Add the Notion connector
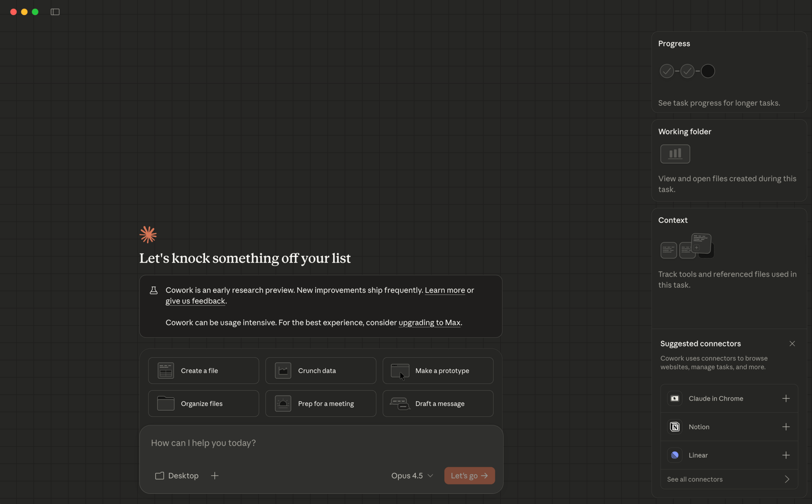812x504 pixels. (x=786, y=427)
